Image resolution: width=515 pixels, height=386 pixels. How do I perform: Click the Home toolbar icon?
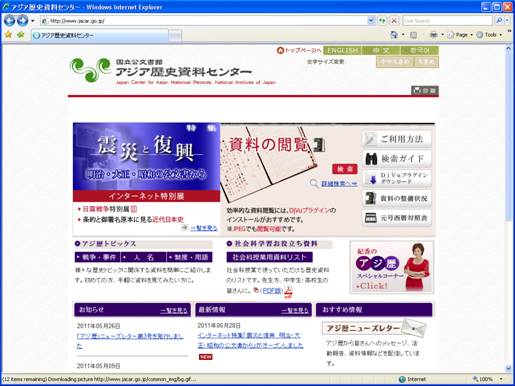(394, 34)
